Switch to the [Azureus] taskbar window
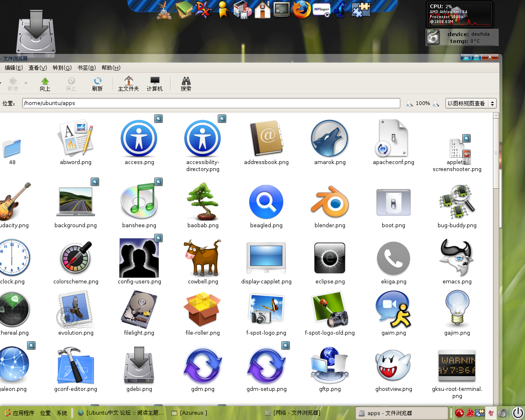The image size is (525, 420). 189,413
